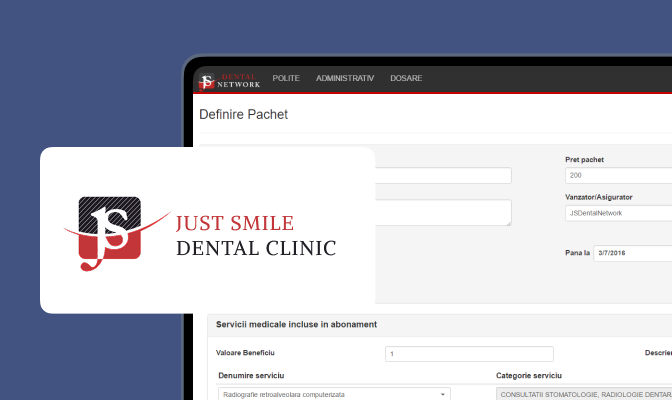The image size is (672, 400).
Task: Click the 'Denumire serviciu' column label
Action: [x=251, y=376]
